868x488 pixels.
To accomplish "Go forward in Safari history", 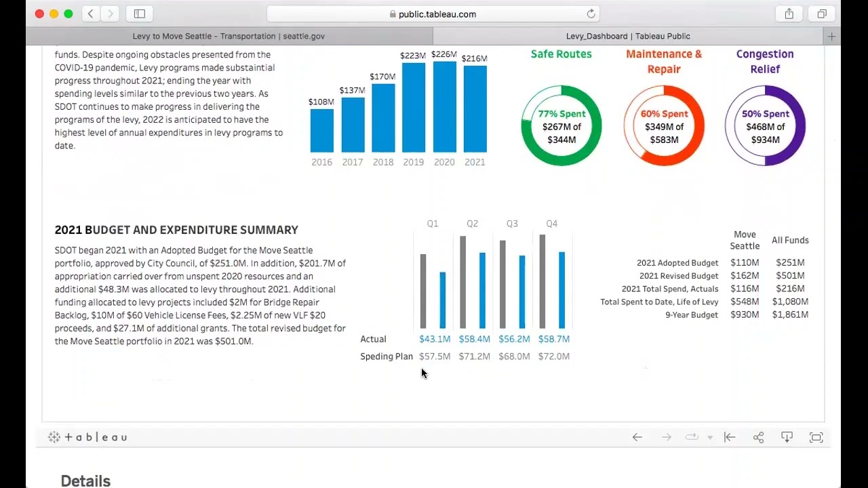I will click(110, 14).
